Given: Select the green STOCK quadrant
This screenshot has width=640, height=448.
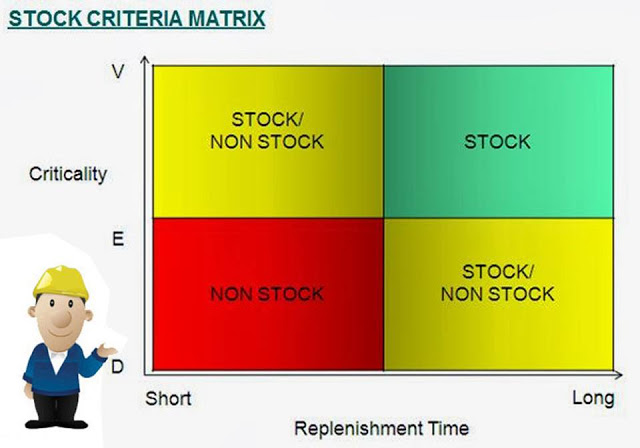Looking at the screenshot, I should 499,142.
